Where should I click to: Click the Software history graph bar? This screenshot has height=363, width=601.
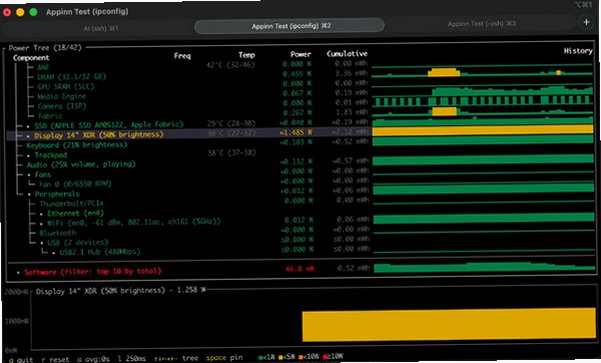point(484,268)
